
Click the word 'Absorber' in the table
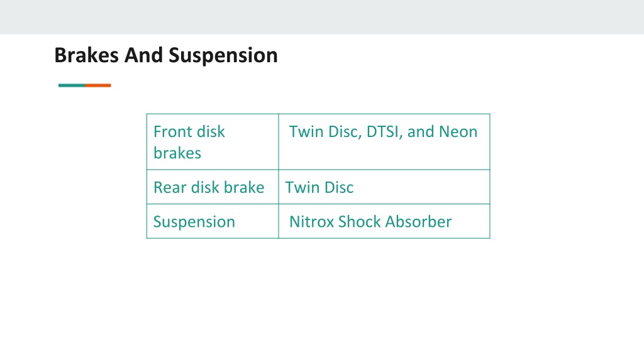pos(418,222)
